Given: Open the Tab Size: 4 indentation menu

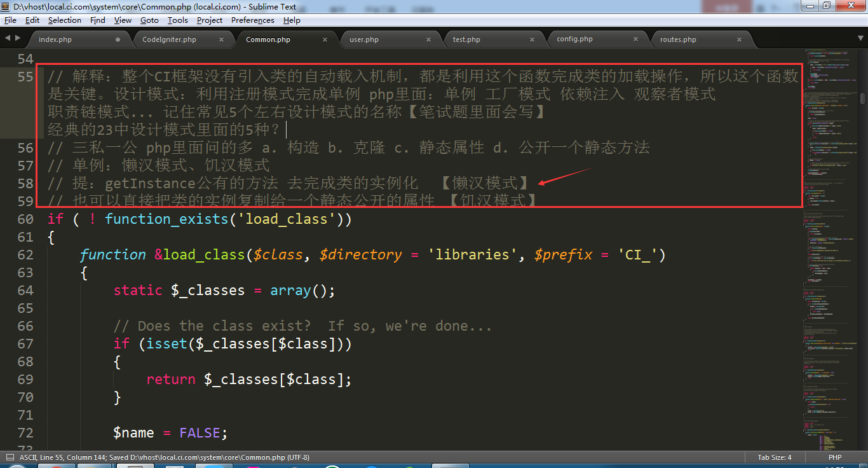Looking at the screenshot, I should (774, 457).
